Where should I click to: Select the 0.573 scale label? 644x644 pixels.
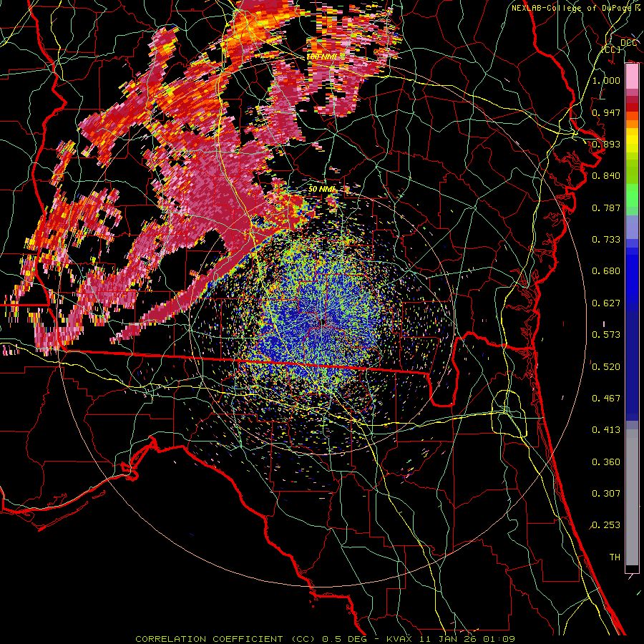coord(606,335)
